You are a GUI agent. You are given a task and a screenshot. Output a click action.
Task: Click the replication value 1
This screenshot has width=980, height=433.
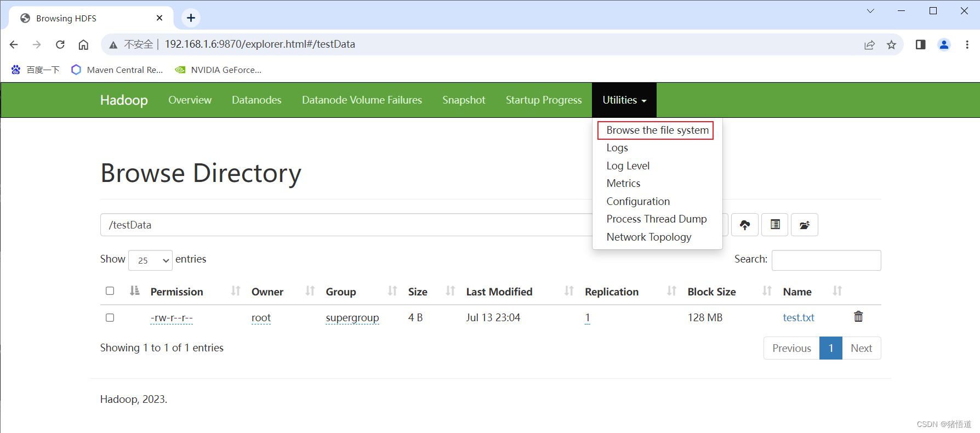(587, 318)
